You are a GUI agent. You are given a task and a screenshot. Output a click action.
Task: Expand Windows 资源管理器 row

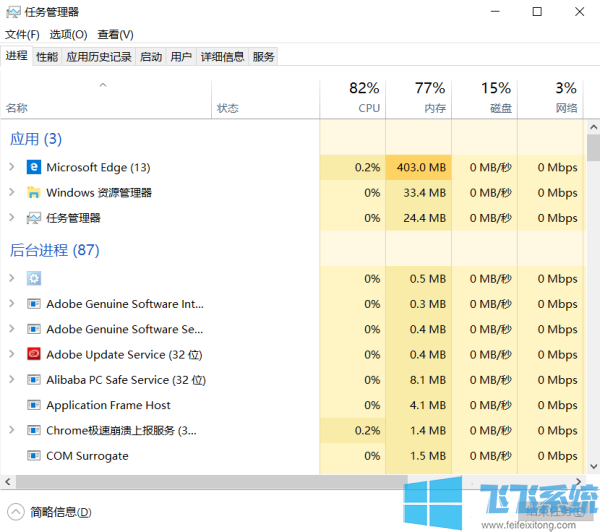tap(12, 192)
